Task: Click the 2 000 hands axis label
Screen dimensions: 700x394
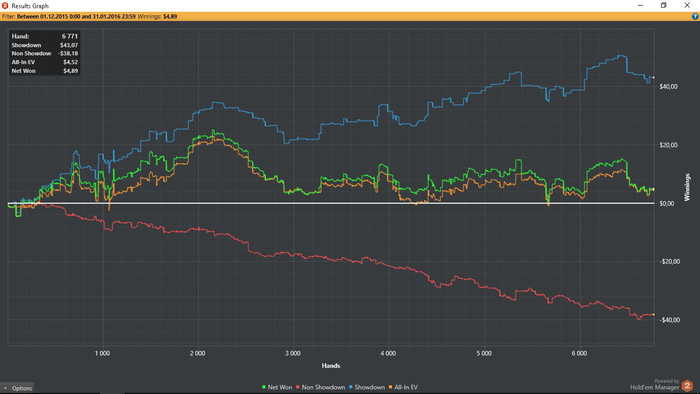Action: pyautogui.click(x=198, y=353)
